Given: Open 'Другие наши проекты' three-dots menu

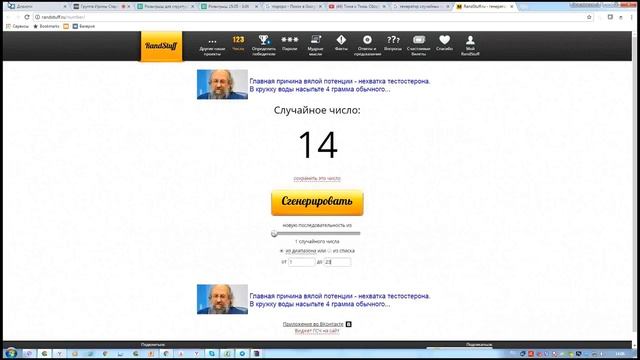Looking at the screenshot, I should [x=212, y=46].
